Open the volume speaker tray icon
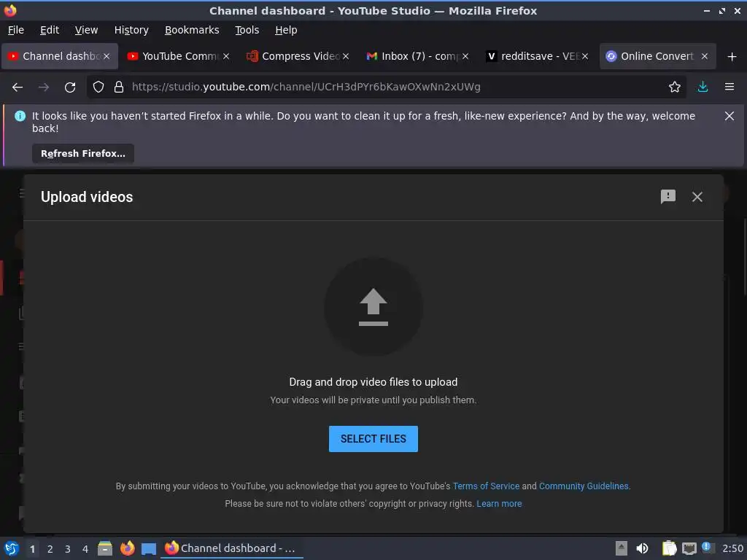Image resolution: width=747 pixels, height=560 pixels. [x=642, y=548]
